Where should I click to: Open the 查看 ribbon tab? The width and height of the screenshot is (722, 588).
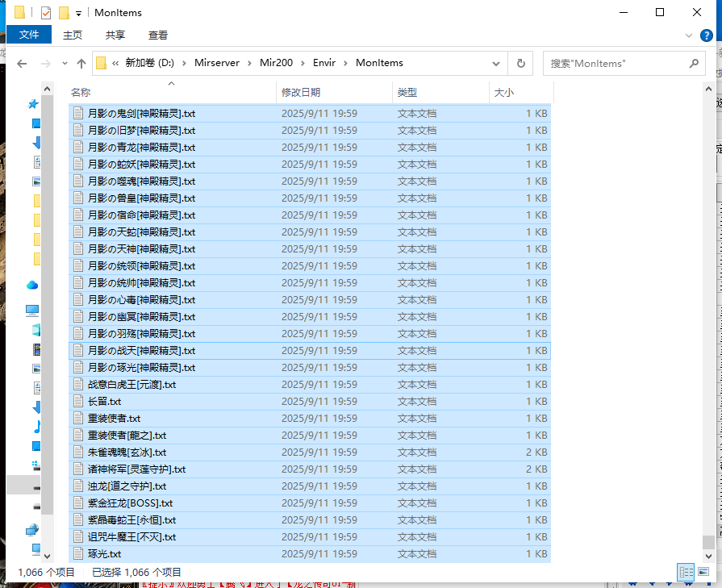[x=158, y=35]
